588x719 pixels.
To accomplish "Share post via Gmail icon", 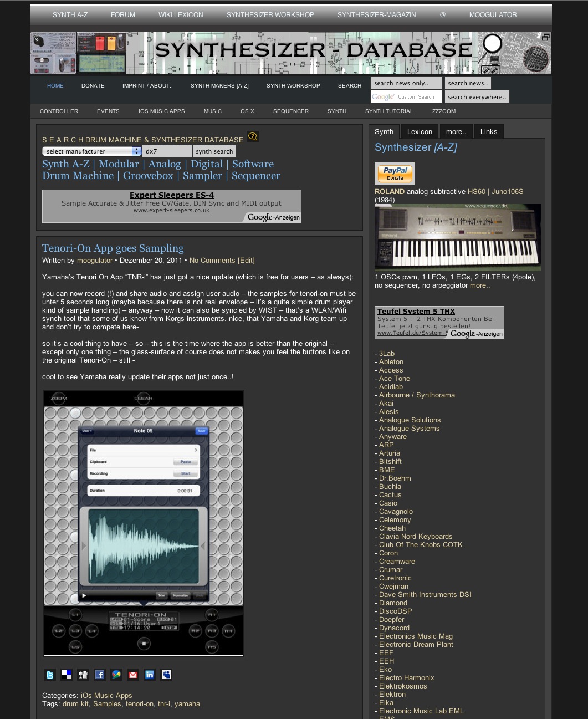I will (x=133, y=675).
